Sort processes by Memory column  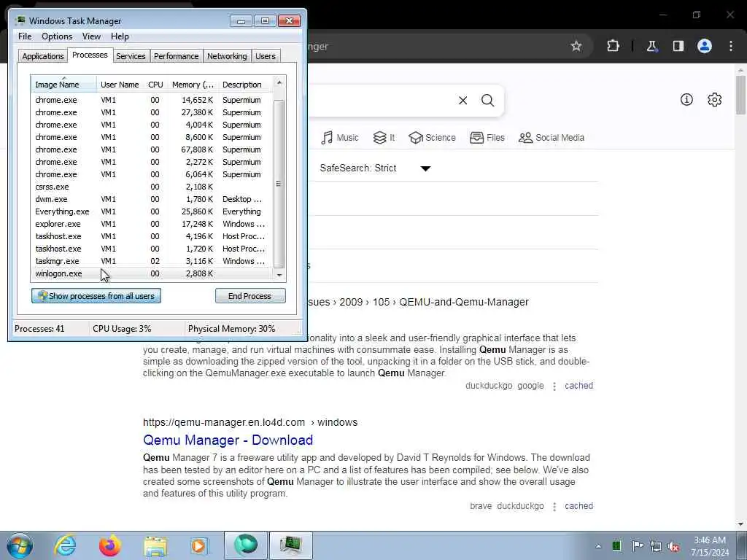coord(193,85)
